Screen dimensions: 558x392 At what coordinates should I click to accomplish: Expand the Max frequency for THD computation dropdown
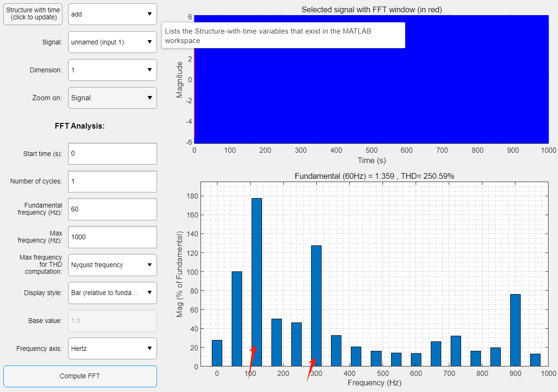click(112, 265)
